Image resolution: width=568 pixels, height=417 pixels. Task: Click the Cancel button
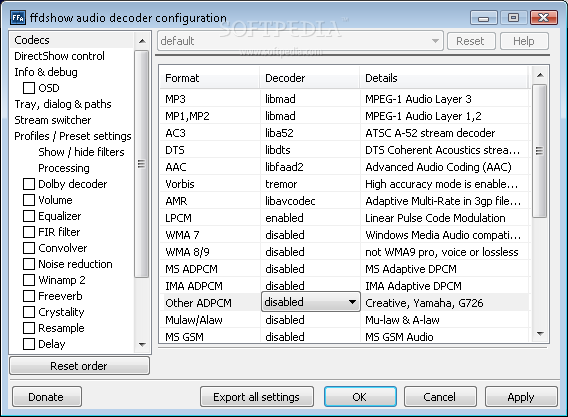(x=440, y=397)
